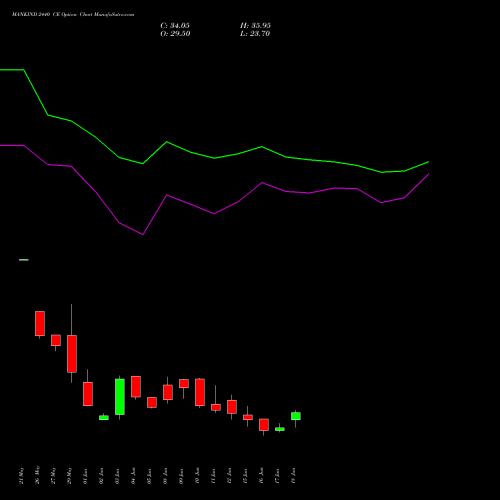Screen dimensions: 500x500
Task: Click the red candlestick for 05 Jun
Action: pos(152,402)
